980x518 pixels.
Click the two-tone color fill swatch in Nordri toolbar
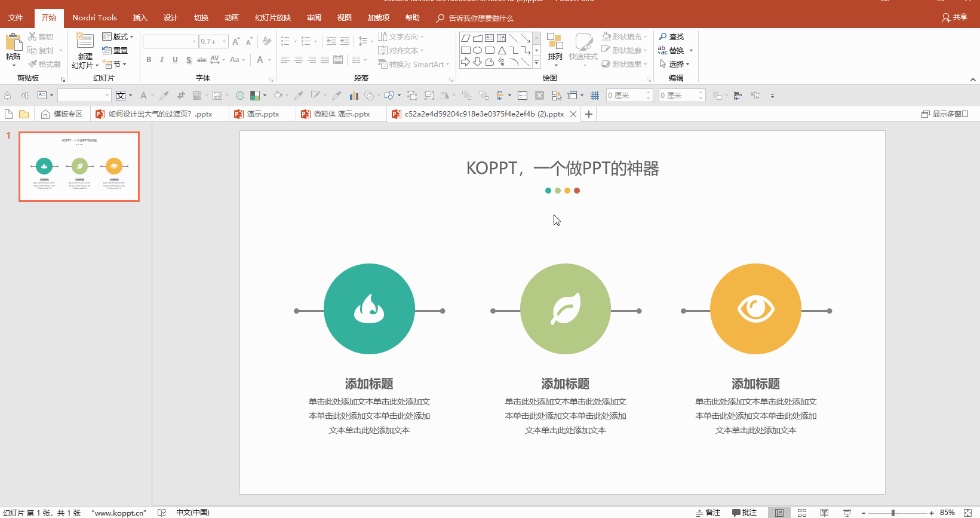(255, 96)
